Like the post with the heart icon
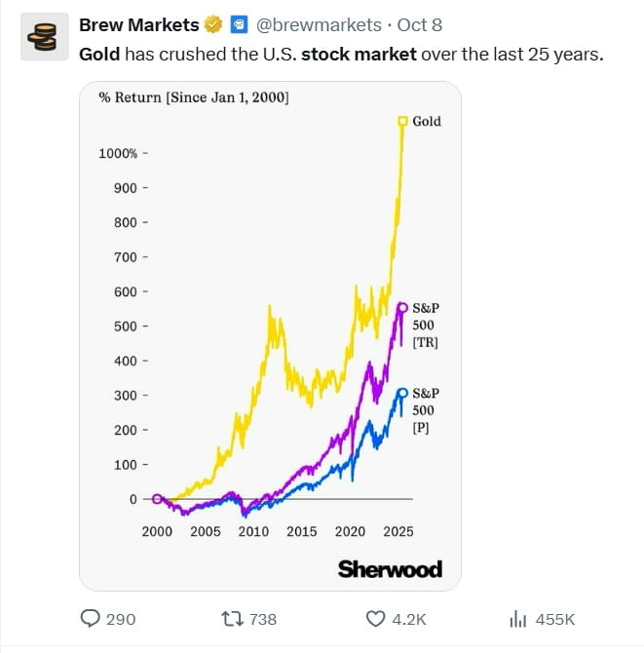 376,619
